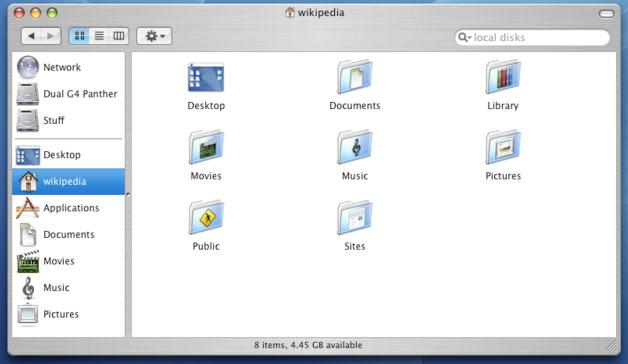
Task: Open the Music folder icon in main pane
Action: coord(354,147)
